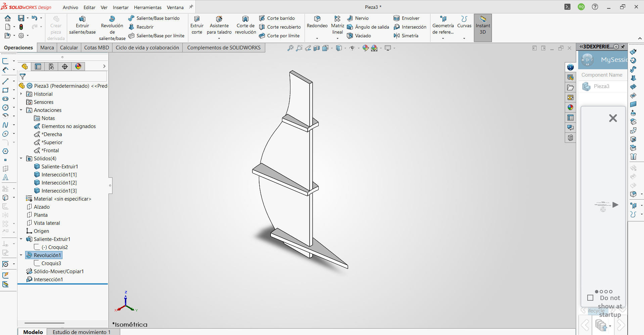Screen dimensions: 644x335
Task: Open the Curvas tool menu
Action: [x=464, y=22]
